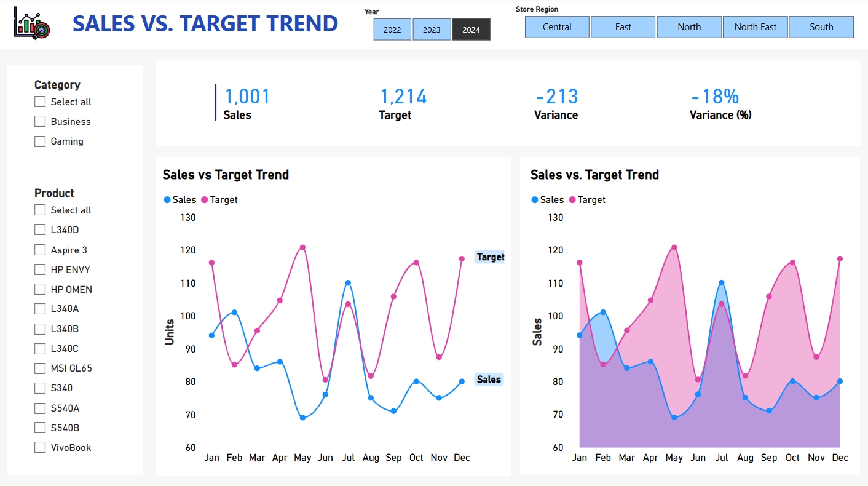Image resolution: width=868 pixels, height=486 pixels.
Task: Click the Target series label in line chart
Action: tap(490, 257)
